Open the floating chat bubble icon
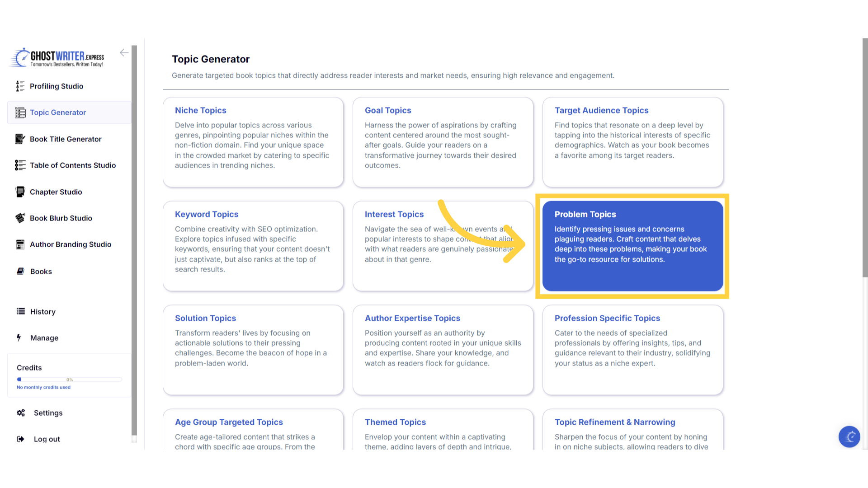Image resolution: width=868 pixels, height=488 pixels. pos(849,436)
